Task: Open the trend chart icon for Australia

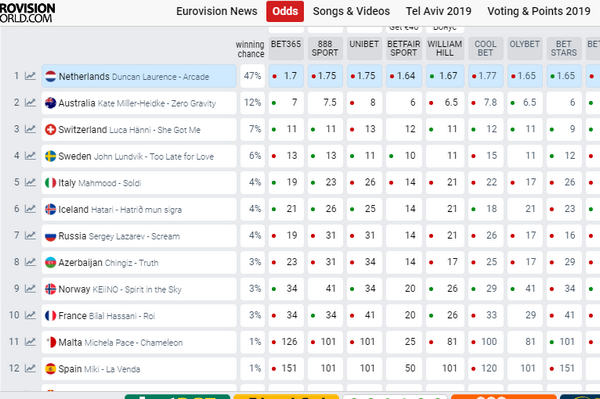Action: (30, 103)
